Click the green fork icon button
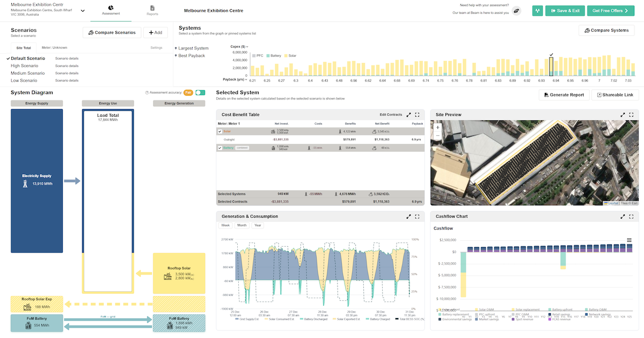644x338 pixels. 538,11
